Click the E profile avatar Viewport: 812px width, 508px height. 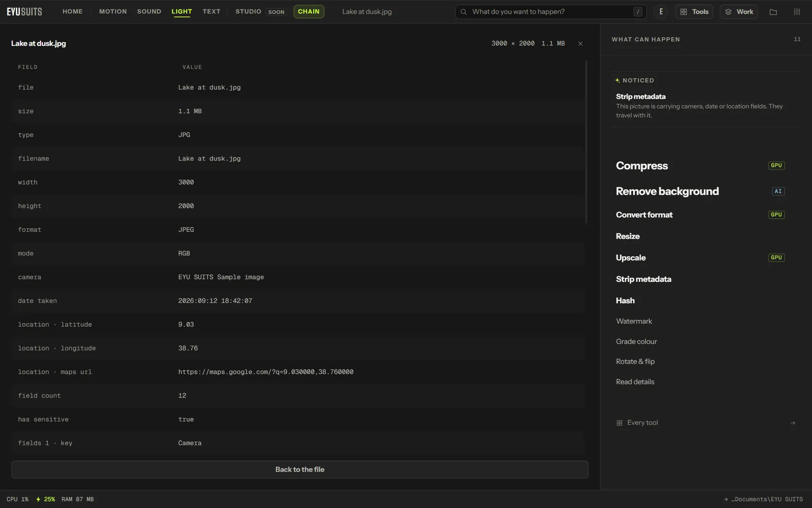[661, 12]
